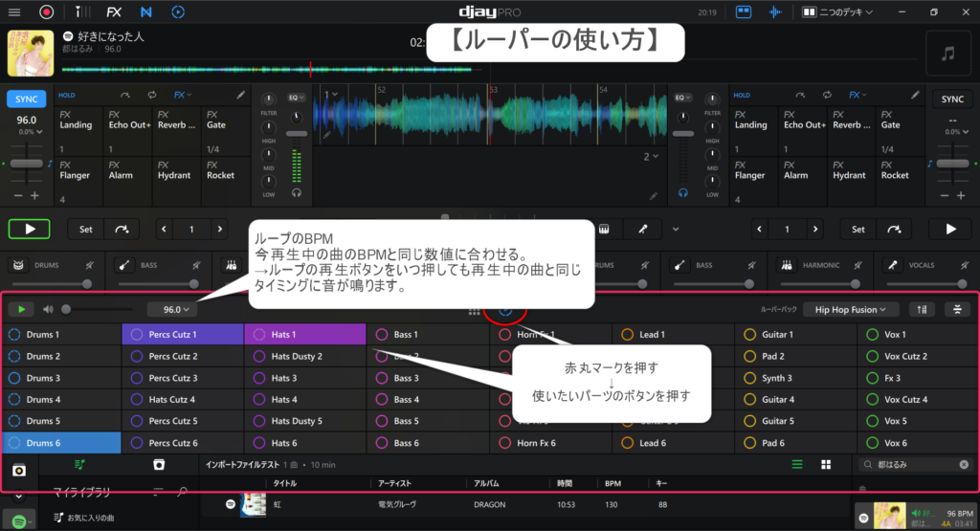Activate the Drums 6 loop cell
980x531 pixels.
(x=61, y=443)
